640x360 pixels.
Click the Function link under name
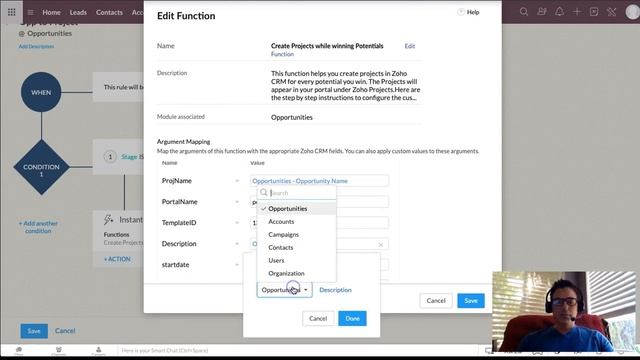pos(282,54)
